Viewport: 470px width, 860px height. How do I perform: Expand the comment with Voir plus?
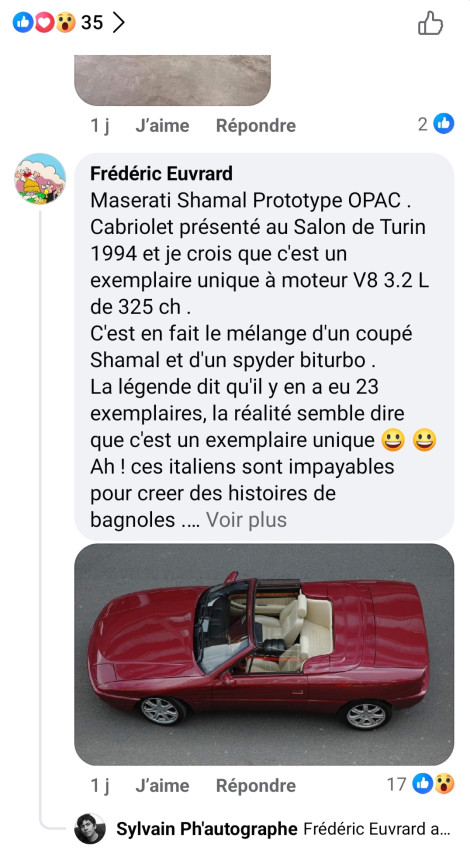(x=246, y=520)
